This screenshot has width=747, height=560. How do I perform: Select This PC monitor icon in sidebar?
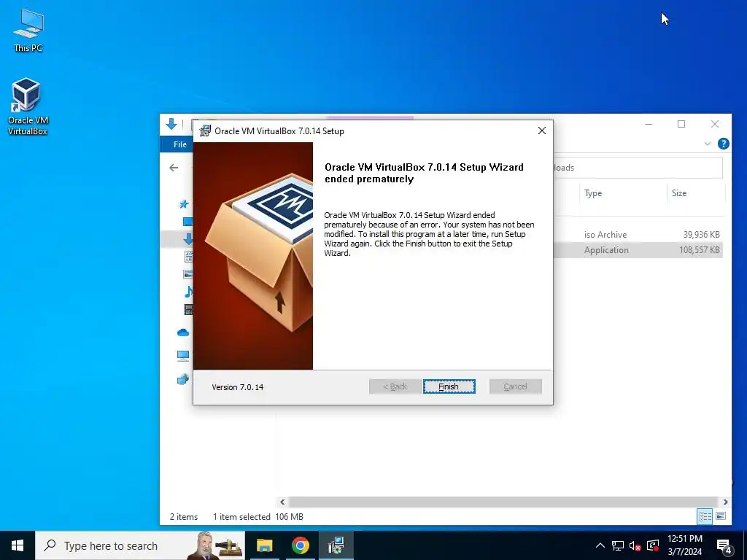pyautogui.click(x=183, y=356)
